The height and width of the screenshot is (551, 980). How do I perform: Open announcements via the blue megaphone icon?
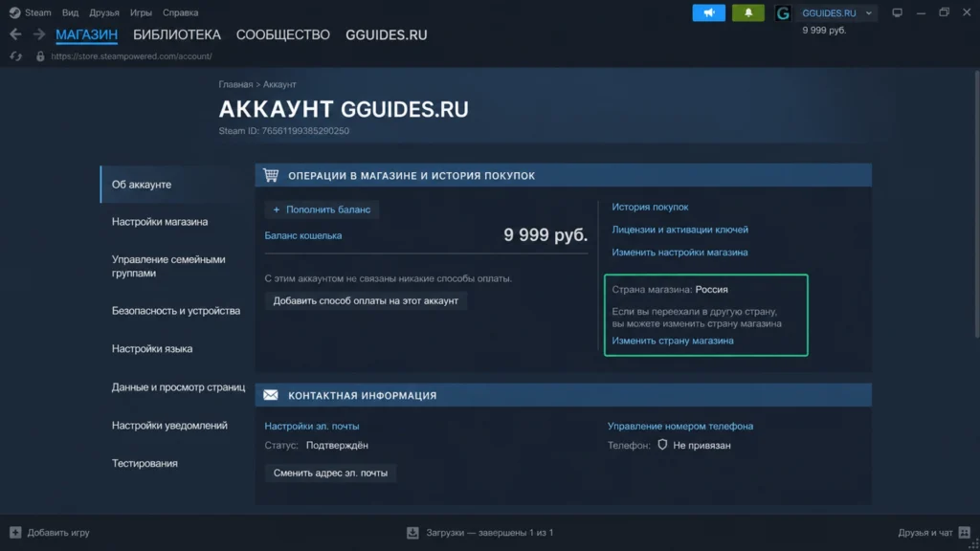click(709, 12)
